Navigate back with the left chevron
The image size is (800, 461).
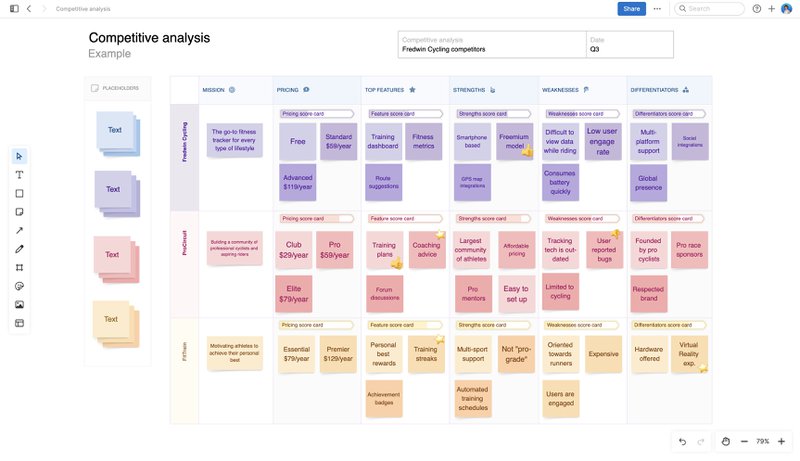29,9
